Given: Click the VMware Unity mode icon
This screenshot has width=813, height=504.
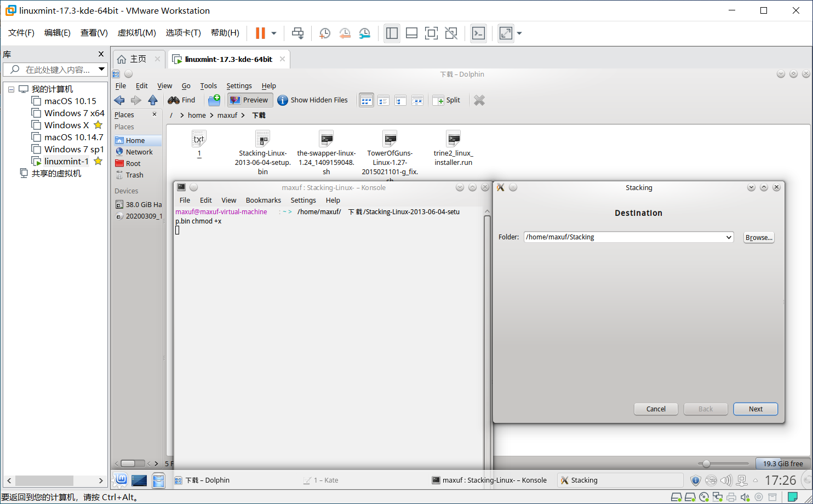Looking at the screenshot, I should point(451,33).
